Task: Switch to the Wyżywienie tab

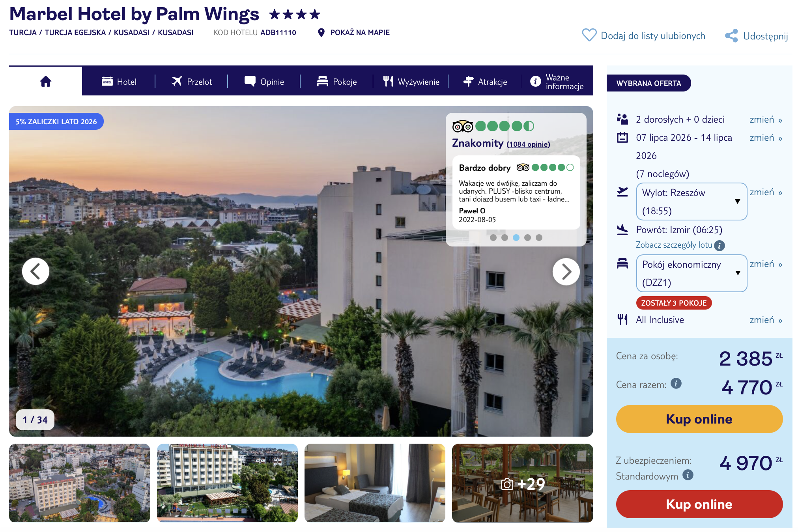Action: 411,82
